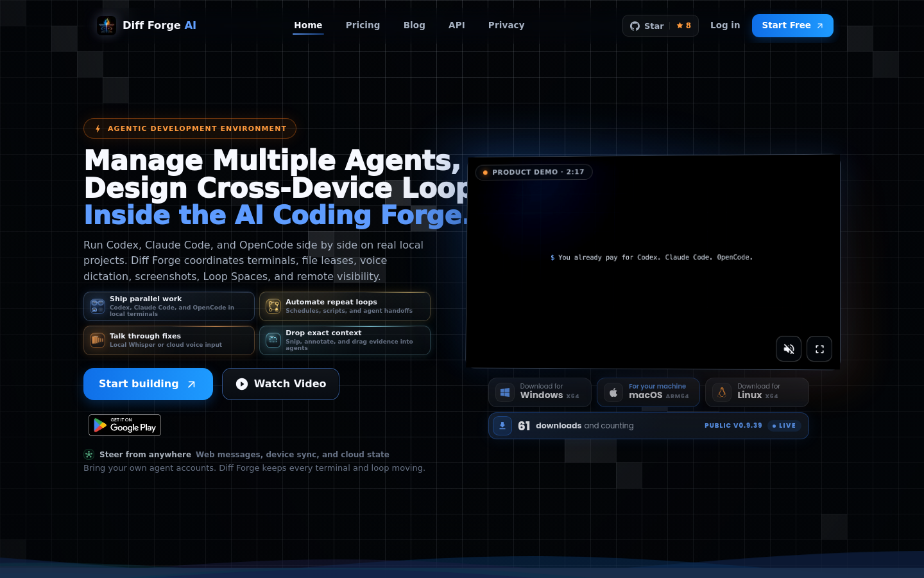Click the GitHub octocat icon
924x578 pixels.
pyautogui.click(x=635, y=26)
